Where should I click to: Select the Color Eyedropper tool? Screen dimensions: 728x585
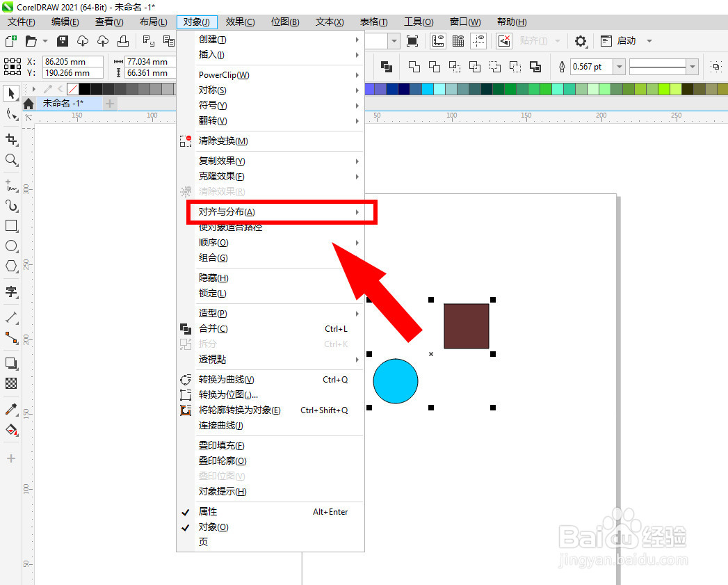point(10,410)
